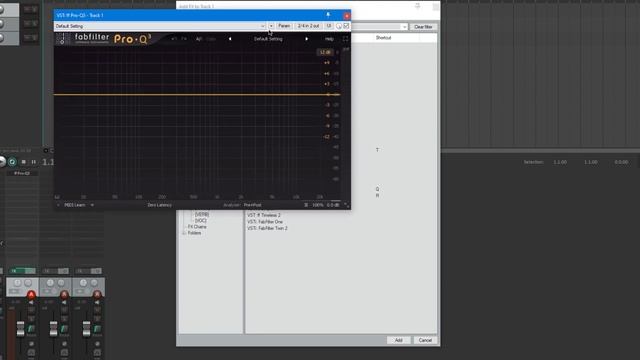Open the Default Setting preset combo box
This screenshot has width=640, height=360.
point(160,26)
